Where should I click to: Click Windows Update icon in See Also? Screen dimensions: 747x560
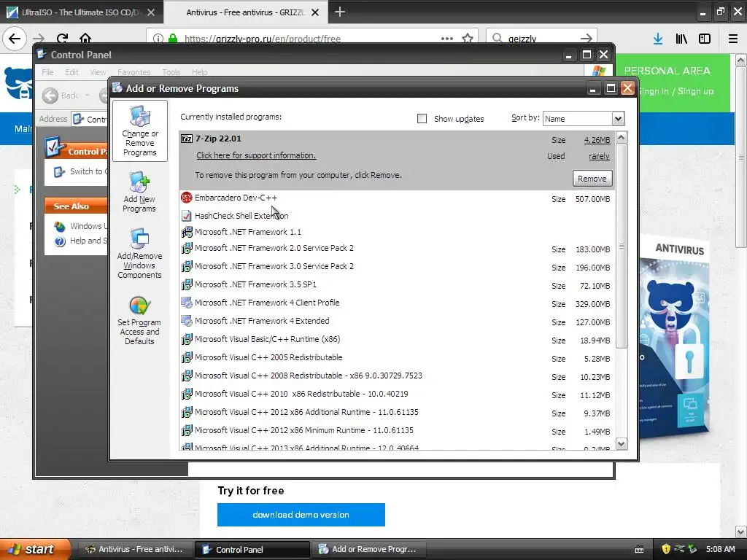(x=60, y=226)
